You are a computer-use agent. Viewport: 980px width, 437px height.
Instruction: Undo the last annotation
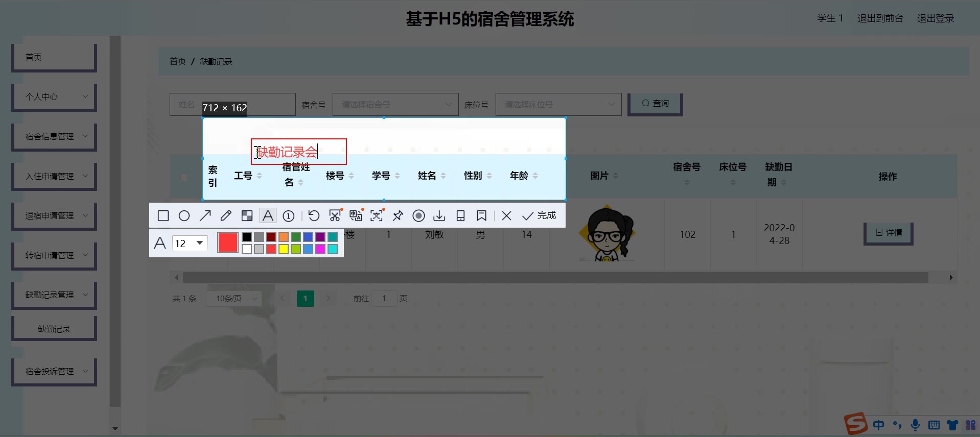[x=314, y=216]
